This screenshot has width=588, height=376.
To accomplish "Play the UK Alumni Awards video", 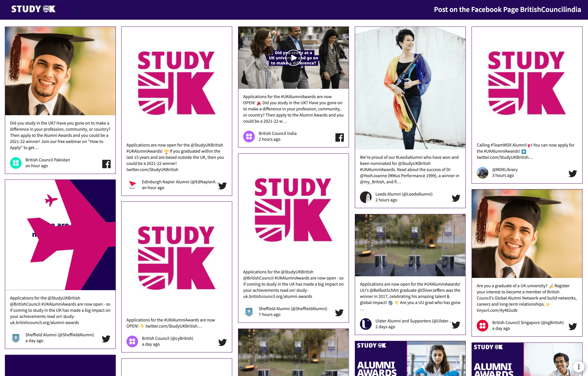I will pos(294,58).
